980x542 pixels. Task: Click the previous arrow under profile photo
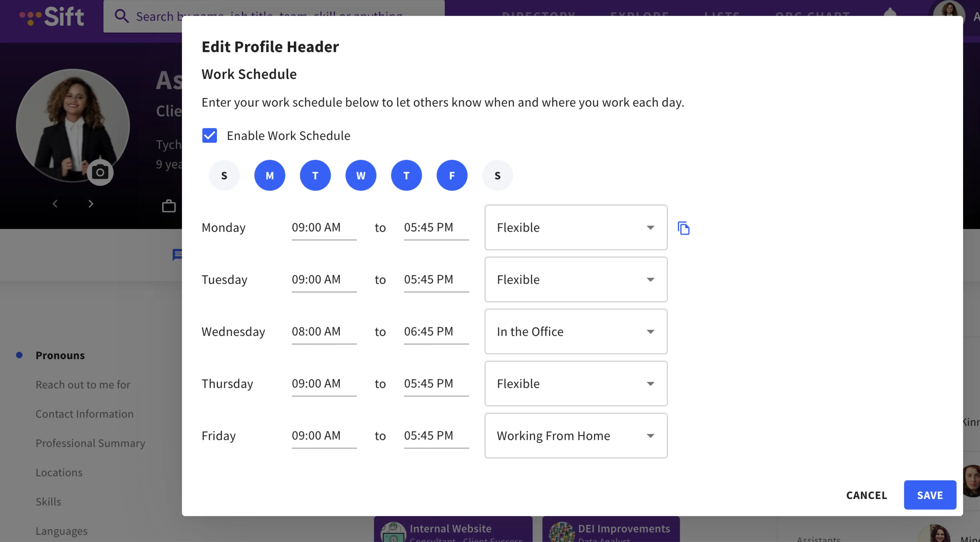click(55, 204)
